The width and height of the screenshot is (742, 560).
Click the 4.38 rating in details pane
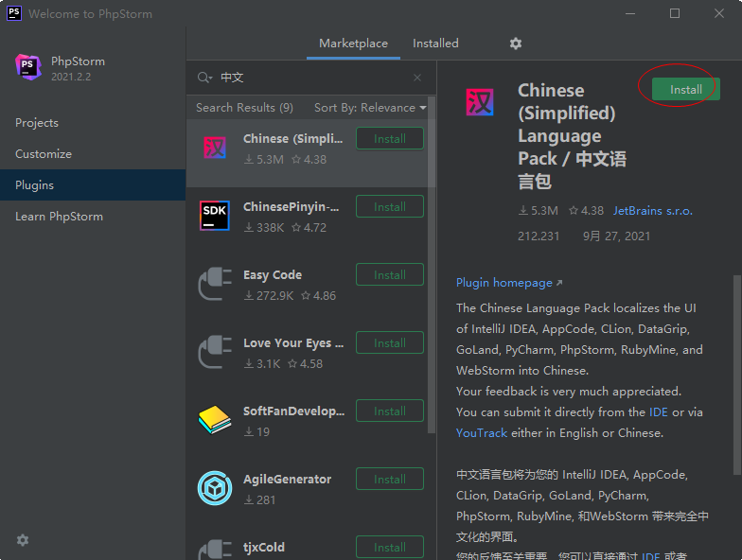[587, 211]
